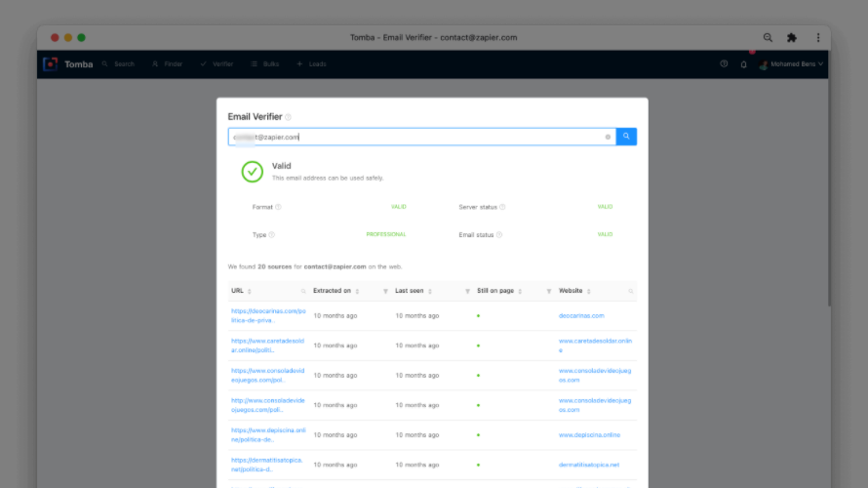
Task: Open dermatitisatopica.net website link
Action: tap(589, 466)
